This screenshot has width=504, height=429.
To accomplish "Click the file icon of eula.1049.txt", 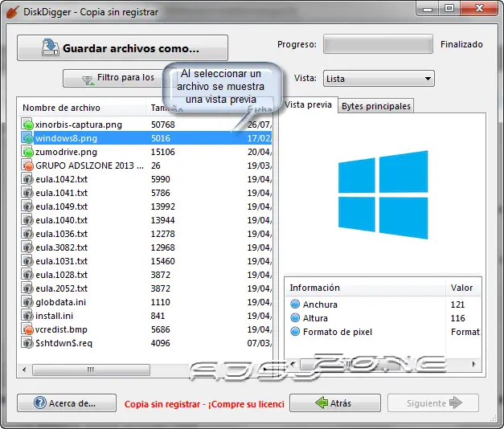I will (x=27, y=206).
